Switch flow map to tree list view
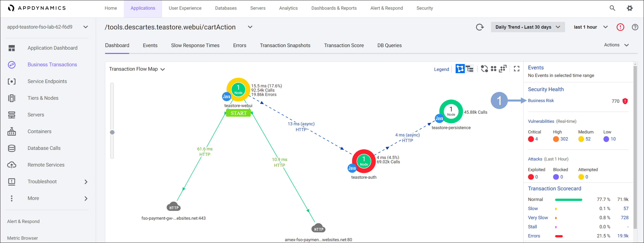The width and height of the screenshot is (644, 243). 470,69
